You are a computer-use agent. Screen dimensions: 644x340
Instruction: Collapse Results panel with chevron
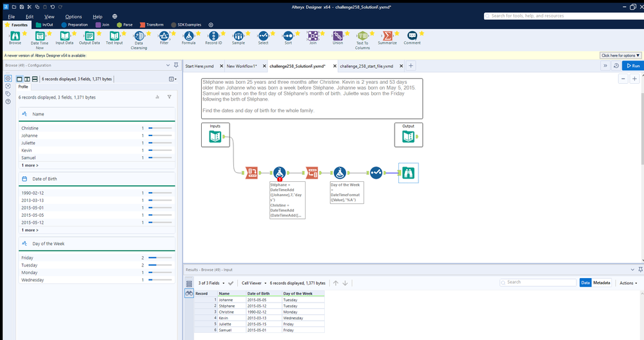(632, 270)
